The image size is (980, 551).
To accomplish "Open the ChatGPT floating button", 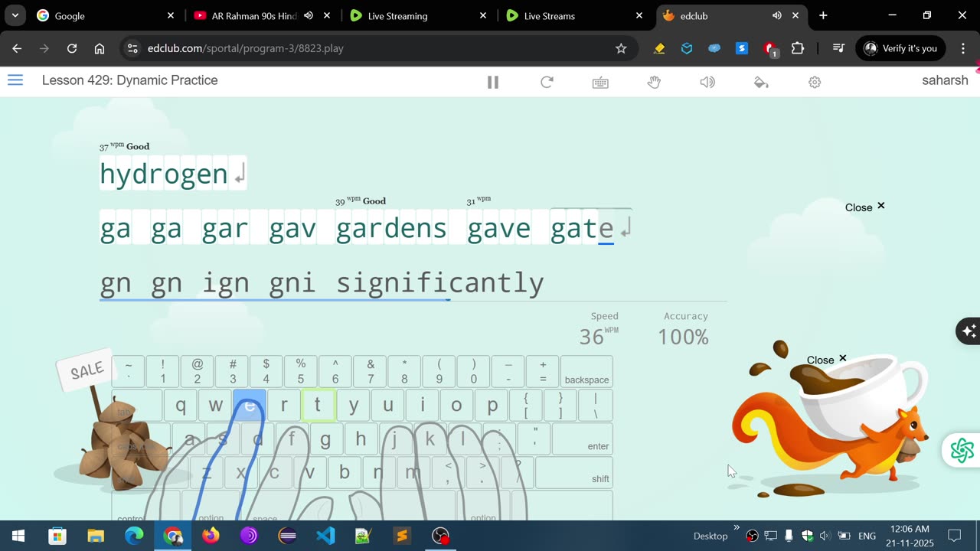I will point(962,451).
